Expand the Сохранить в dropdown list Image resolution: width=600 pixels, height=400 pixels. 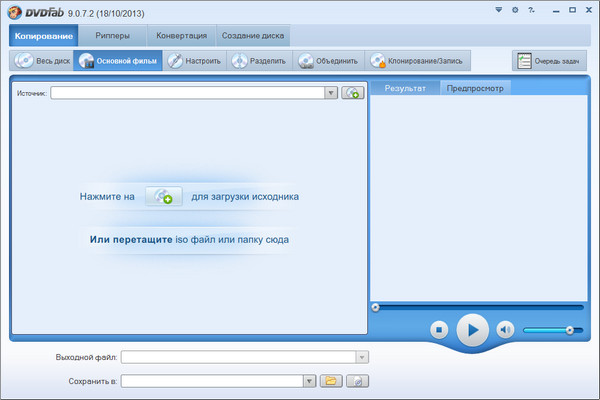310,381
